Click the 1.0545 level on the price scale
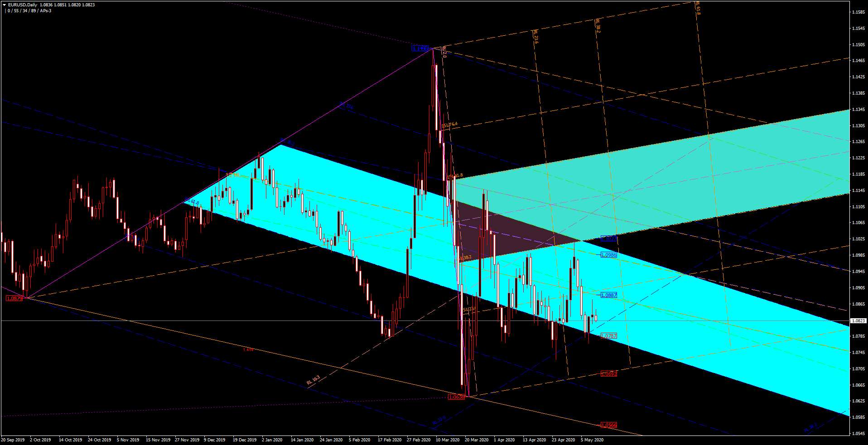868x445 pixels. [858, 434]
